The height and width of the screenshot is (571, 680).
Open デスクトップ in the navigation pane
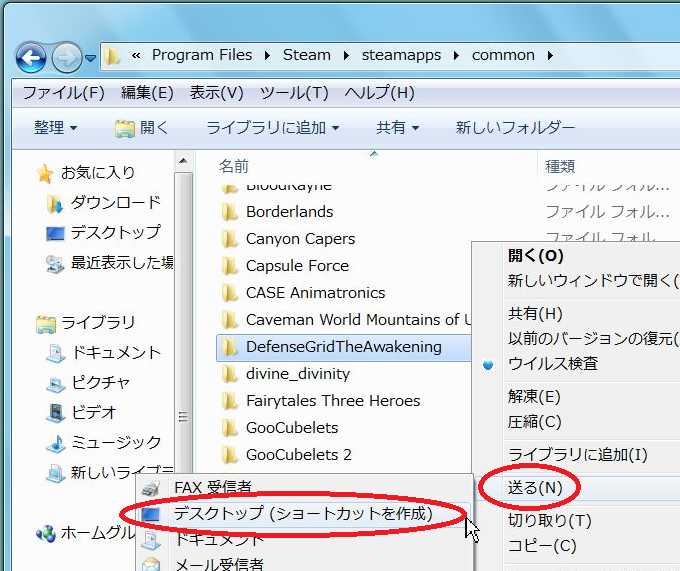tap(103, 232)
